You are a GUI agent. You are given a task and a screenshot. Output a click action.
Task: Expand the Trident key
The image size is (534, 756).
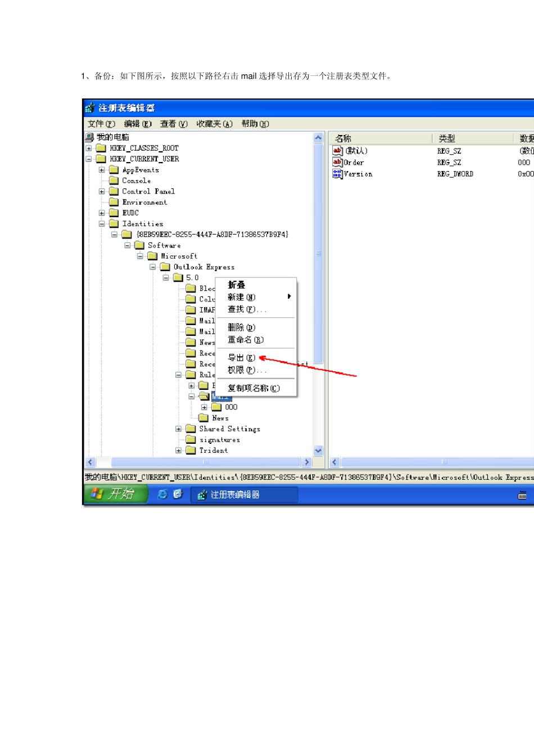click(x=179, y=451)
